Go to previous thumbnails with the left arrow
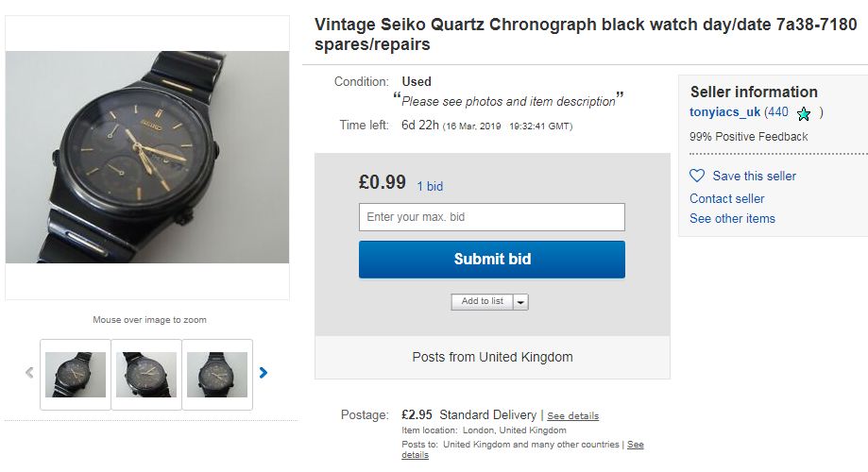 pyautogui.click(x=29, y=373)
